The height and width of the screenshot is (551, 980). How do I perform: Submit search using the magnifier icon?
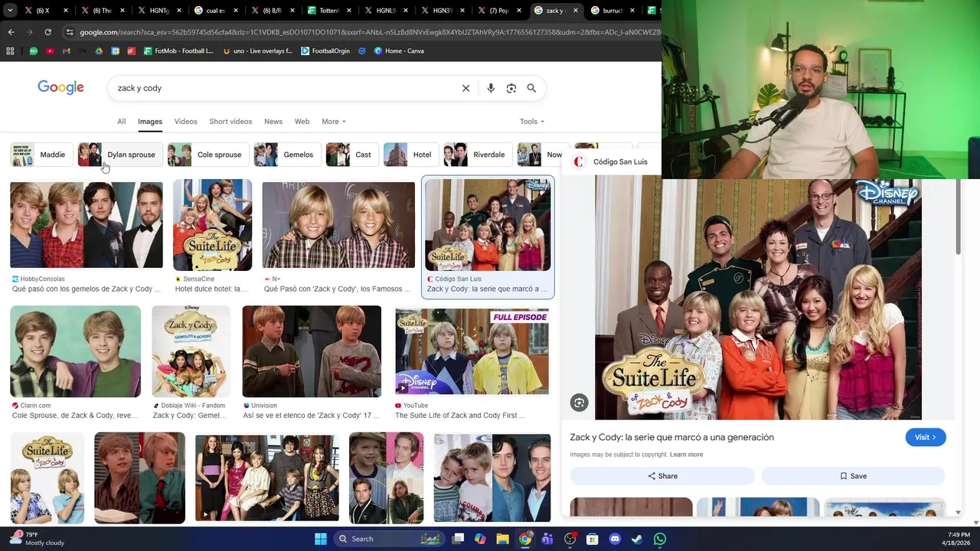531,88
